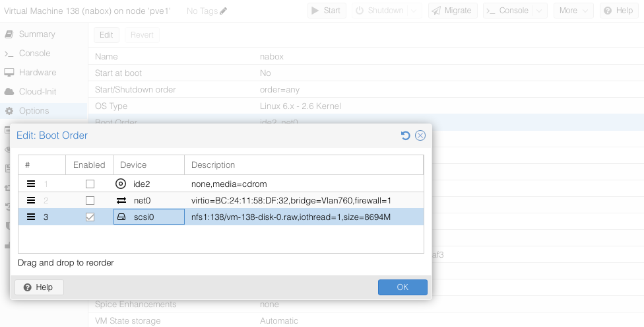Image resolution: width=644 pixels, height=327 pixels.
Task: Click the network icon beside net0
Action: pos(121,200)
